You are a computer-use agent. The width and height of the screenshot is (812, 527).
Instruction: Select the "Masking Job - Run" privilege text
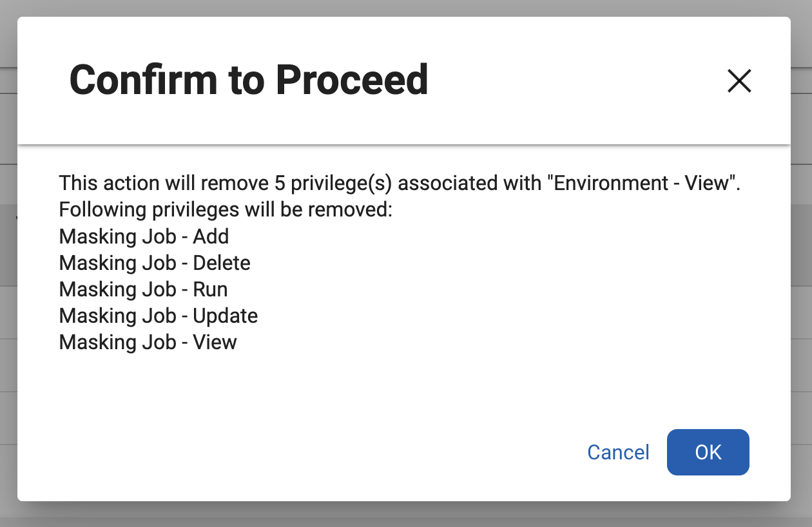pos(143,289)
